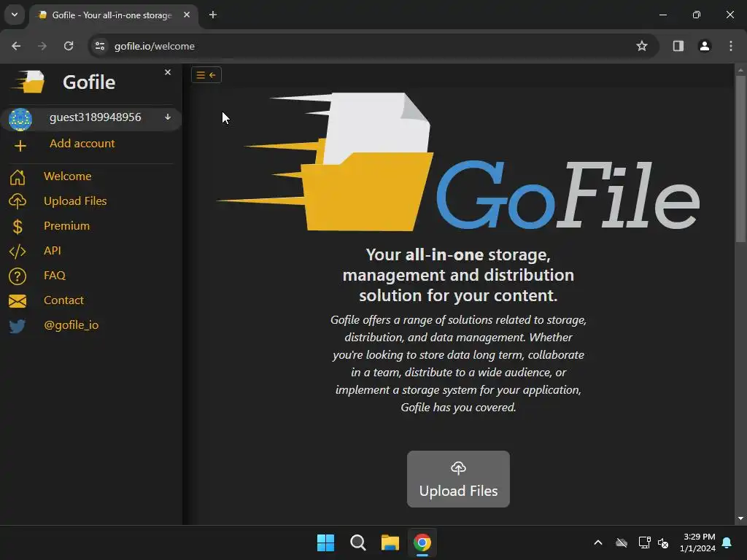Open Windows taskbar search

tap(357, 542)
